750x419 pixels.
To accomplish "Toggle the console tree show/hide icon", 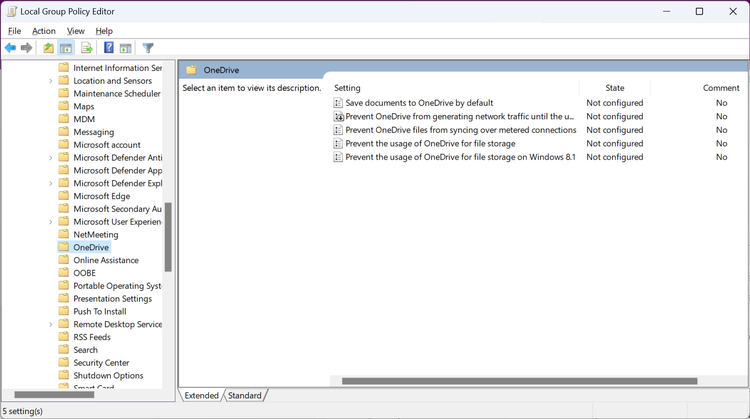I will point(66,48).
